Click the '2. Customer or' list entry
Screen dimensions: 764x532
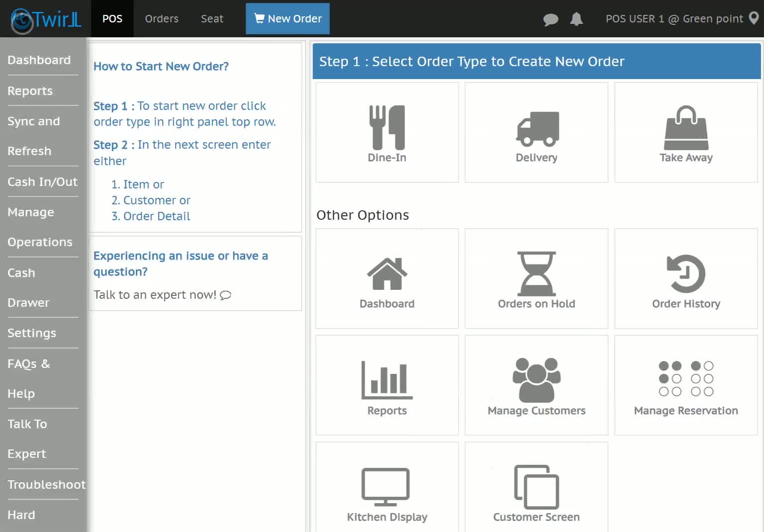pos(151,200)
